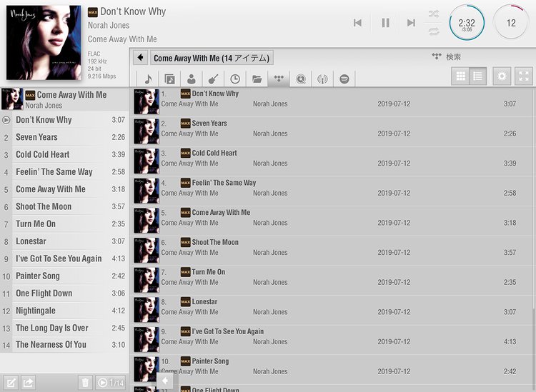Click the playing icon beside Don't Know Why
This screenshot has height=392, width=536.
[6, 120]
